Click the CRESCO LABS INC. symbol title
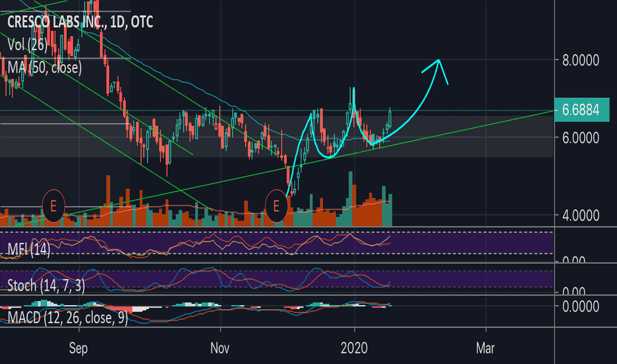Viewport: 617px width, 364px height. click(80, 22)
